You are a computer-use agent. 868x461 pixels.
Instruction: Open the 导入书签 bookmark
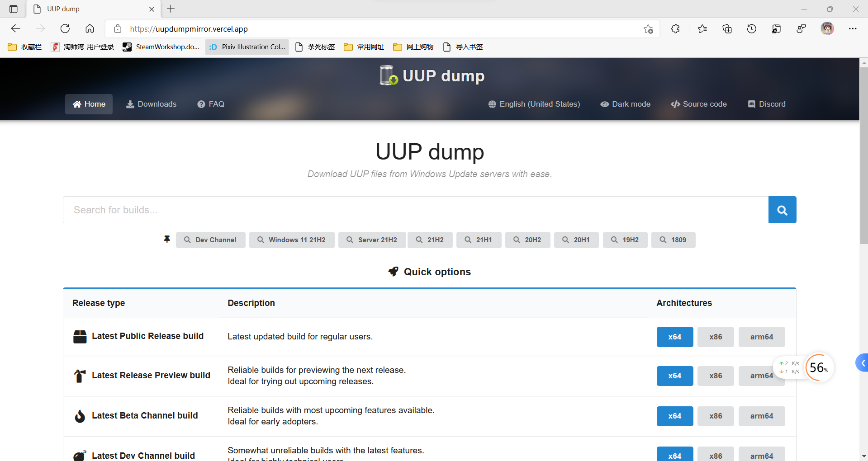click(x=463, y=47)
